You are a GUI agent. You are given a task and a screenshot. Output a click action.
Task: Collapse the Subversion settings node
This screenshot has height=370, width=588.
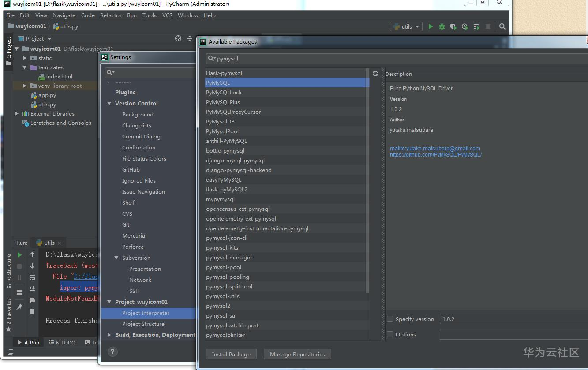[116, 258]
